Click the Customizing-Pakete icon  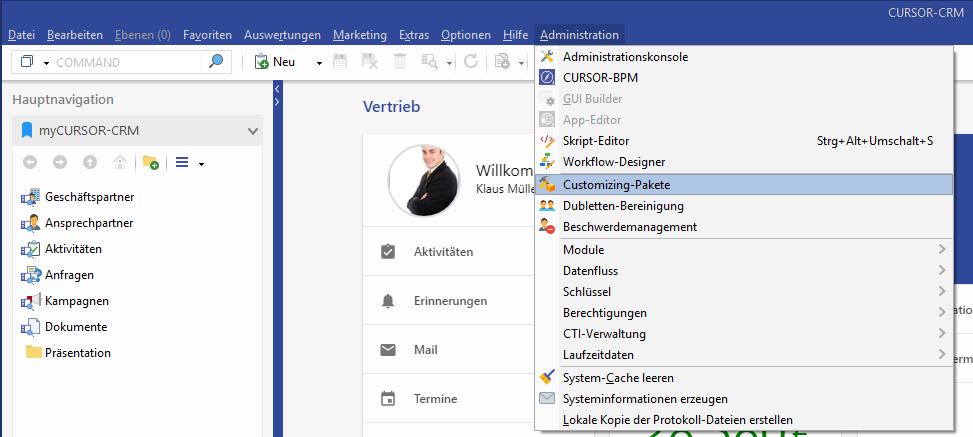tap(547, 185)
